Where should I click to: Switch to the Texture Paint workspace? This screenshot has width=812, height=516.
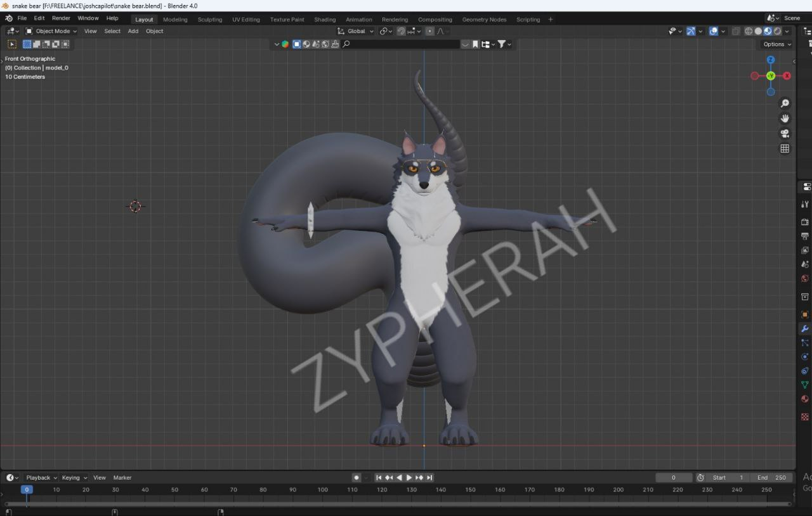click(x=287, y=20)
